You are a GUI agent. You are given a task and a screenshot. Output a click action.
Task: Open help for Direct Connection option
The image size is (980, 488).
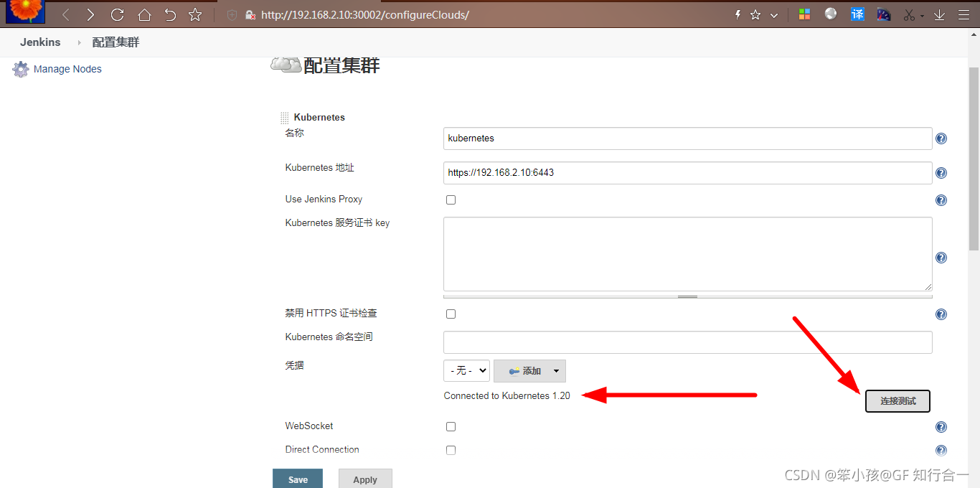(941, 451)
